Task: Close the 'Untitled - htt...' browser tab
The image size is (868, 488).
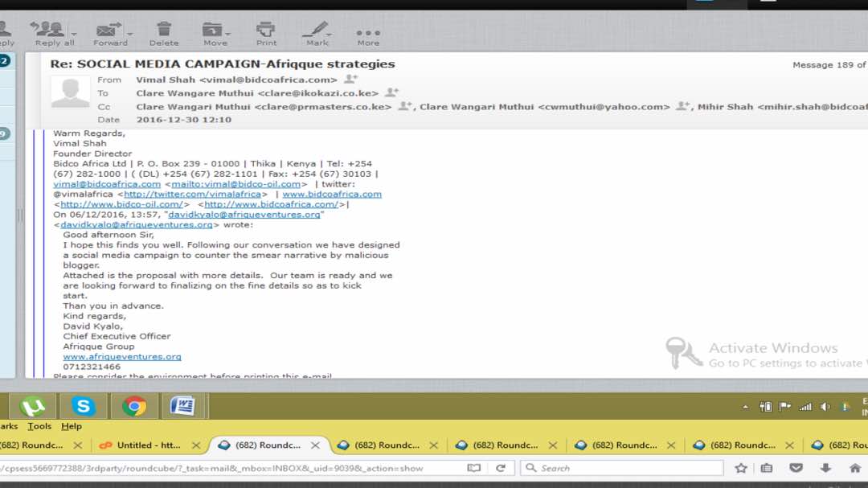Action: pos(196,445)
